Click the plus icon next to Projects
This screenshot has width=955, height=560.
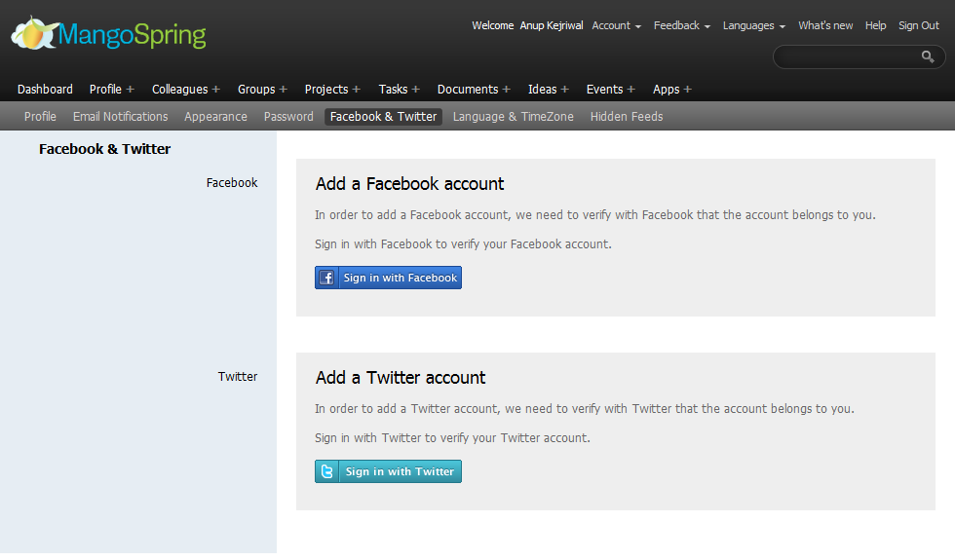tap(357, 90)
